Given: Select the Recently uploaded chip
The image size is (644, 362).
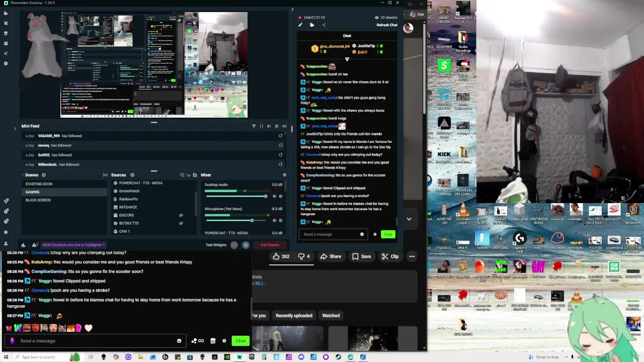Looking at the screenshot, I should [x=294, y=316].
